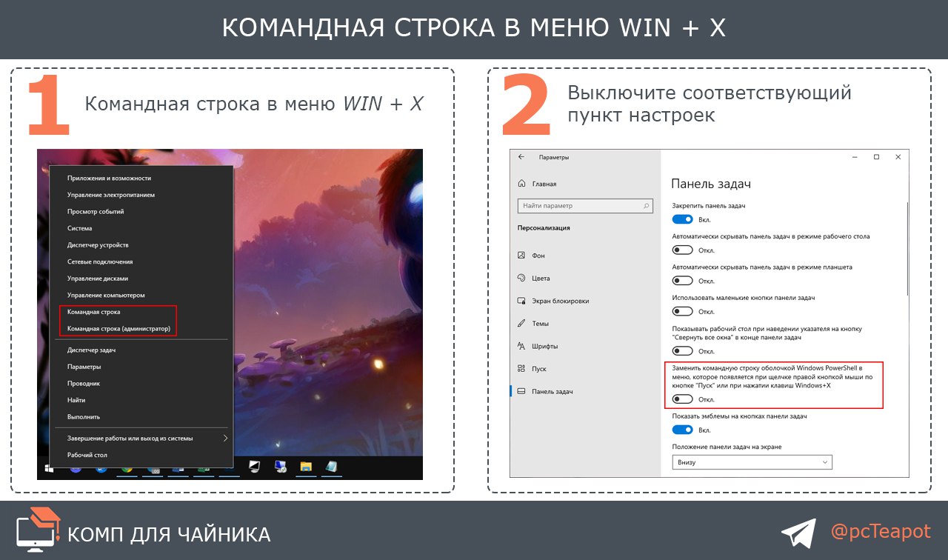Viewport: 948px width, 560px height.
Task: Expand Положение панели задач dropdown Внизу
Action: pyautogui.click(x=752, y=462)
